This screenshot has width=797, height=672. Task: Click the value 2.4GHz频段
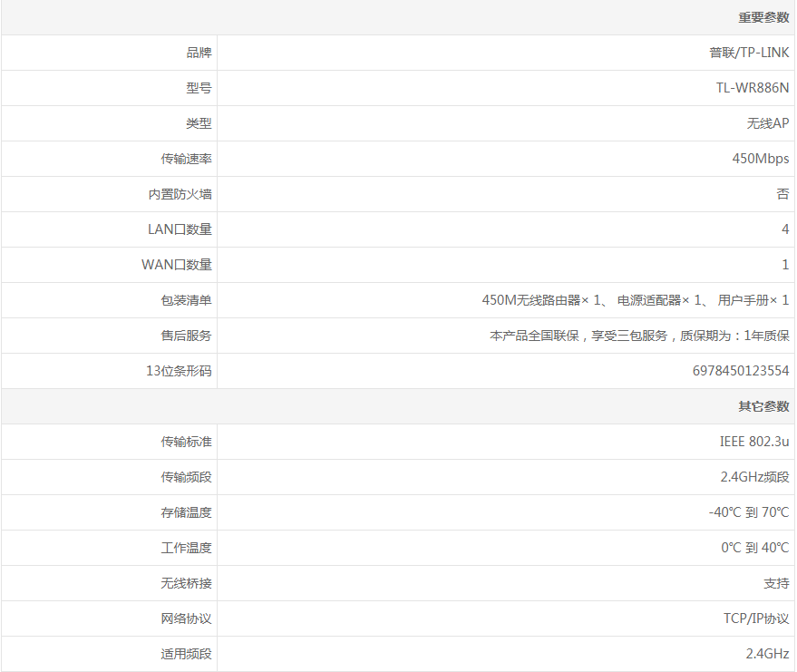tap(754, 477)
